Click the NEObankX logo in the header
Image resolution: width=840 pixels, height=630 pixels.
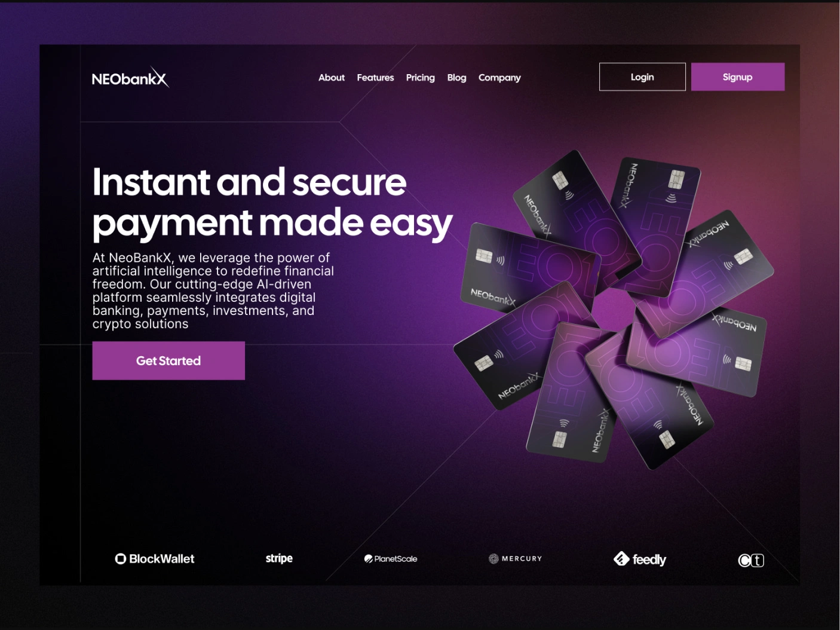click(x=130, y=78)
